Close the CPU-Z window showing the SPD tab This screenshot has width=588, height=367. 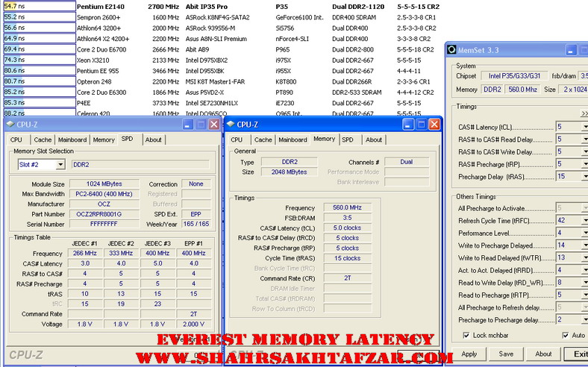[x=213, y=125]
